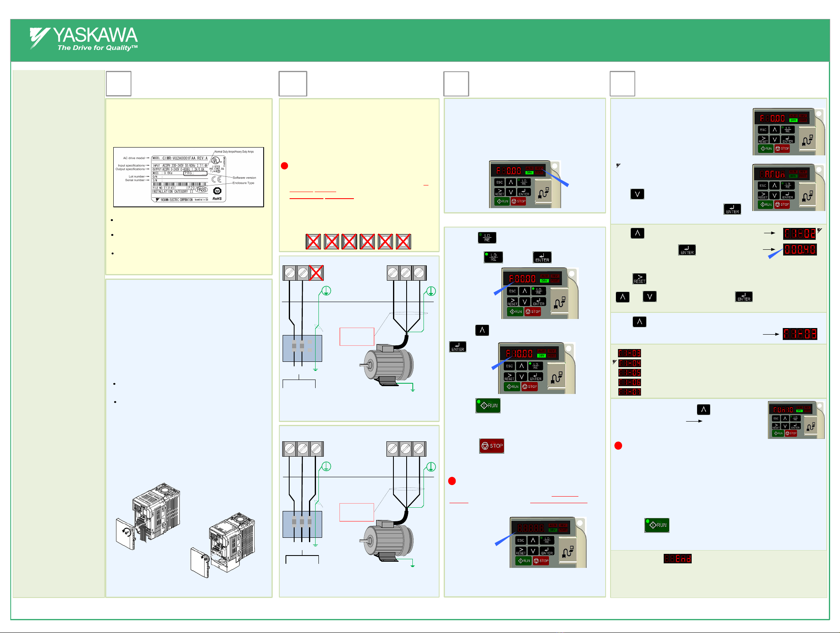Click the red End display at the bottom
Image resolution: width=840 pixels, height=633 pixels.
coord(678,559)
